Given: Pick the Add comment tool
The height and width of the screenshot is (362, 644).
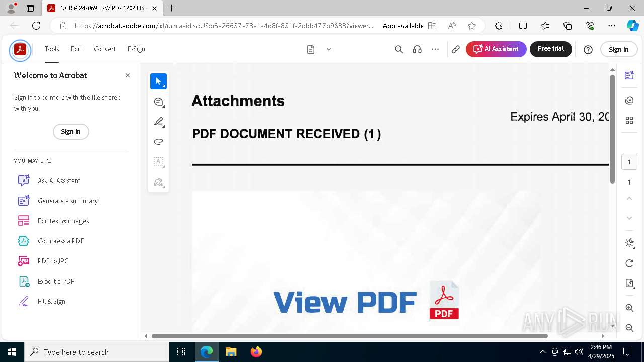Looking at the screenshot, I should pyautogui.click(x=158, y=102).
